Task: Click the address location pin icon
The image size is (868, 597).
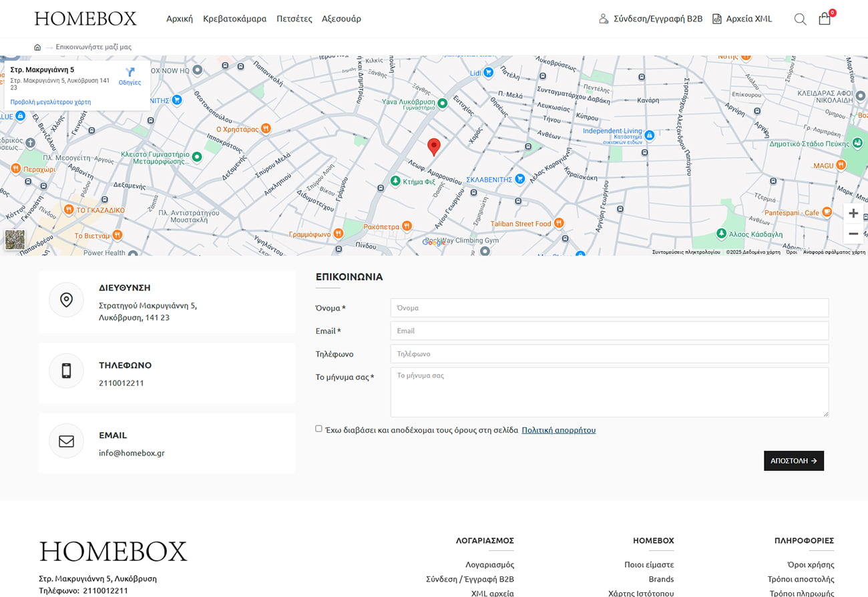Action: tap(66, 300)
